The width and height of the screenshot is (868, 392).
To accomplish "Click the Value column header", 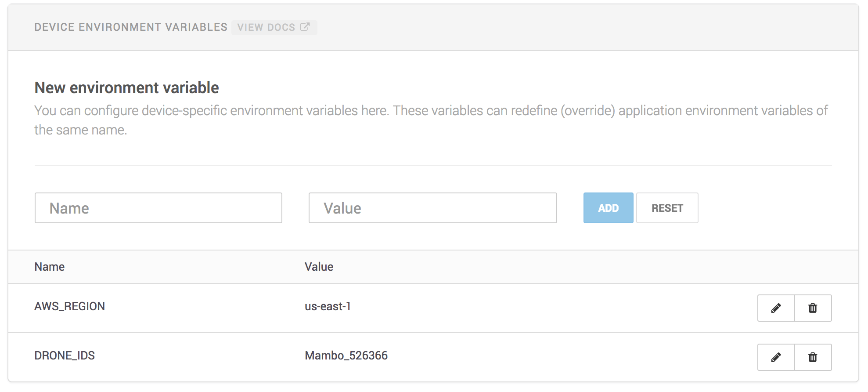I will [319, 267].
